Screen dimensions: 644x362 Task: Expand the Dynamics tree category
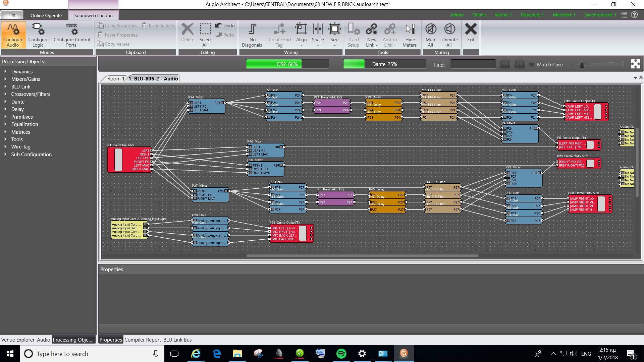pyautogui.click(x=5, y=72)
